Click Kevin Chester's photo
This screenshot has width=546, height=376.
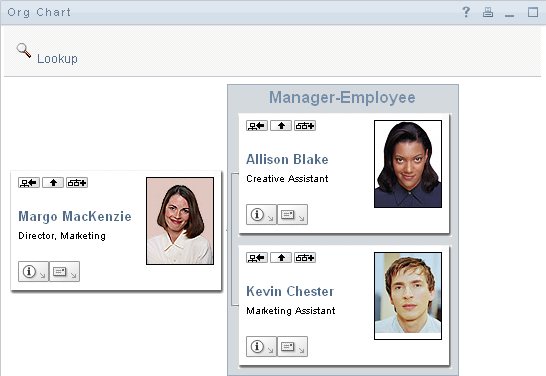[x=408, y=296]
